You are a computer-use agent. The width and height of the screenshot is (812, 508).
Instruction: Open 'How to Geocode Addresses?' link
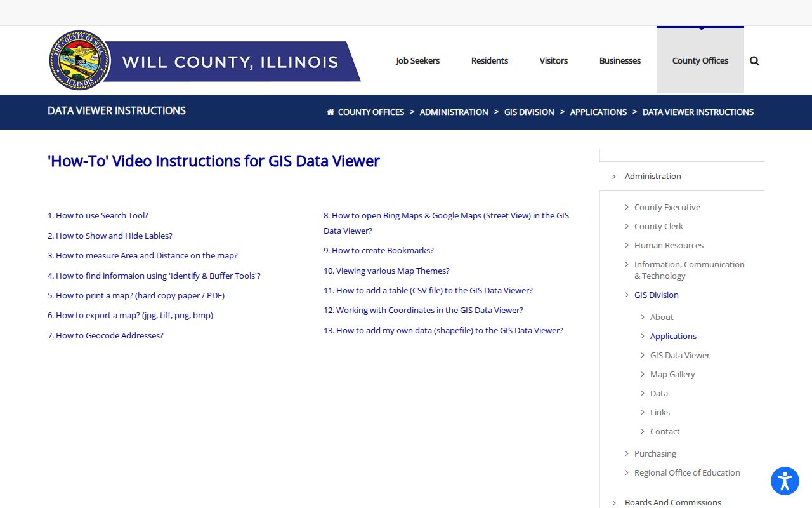pyautogui.click(x=105, y=335)
